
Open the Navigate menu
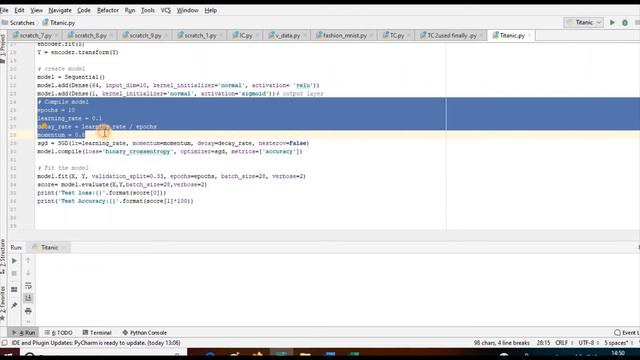(60, 10)
